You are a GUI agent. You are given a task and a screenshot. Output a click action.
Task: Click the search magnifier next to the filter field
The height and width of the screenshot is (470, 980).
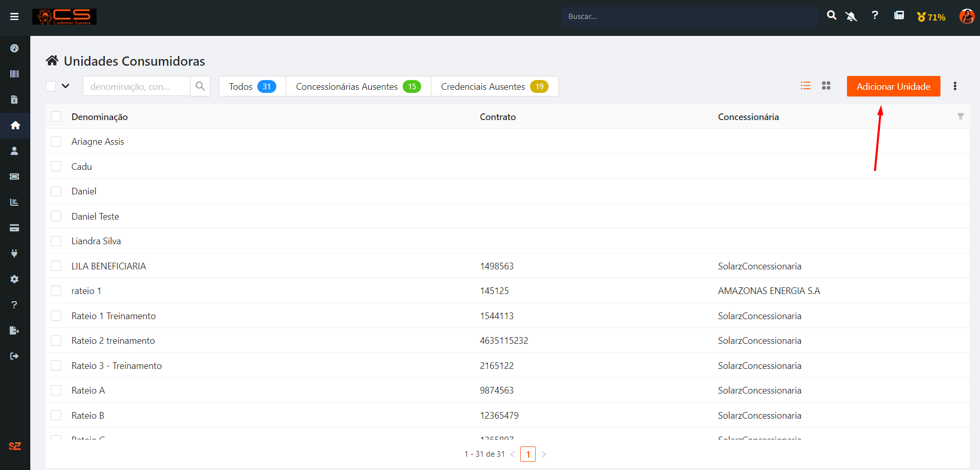[200, 86]
